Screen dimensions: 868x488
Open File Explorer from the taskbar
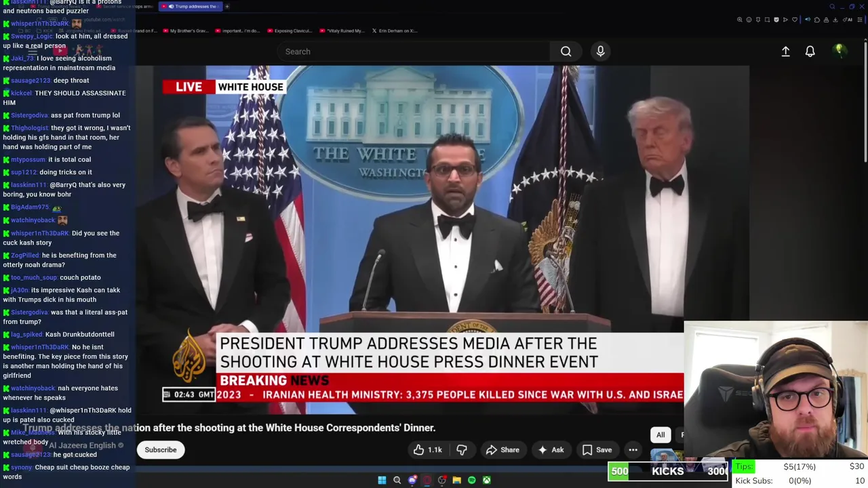[457, 480]
